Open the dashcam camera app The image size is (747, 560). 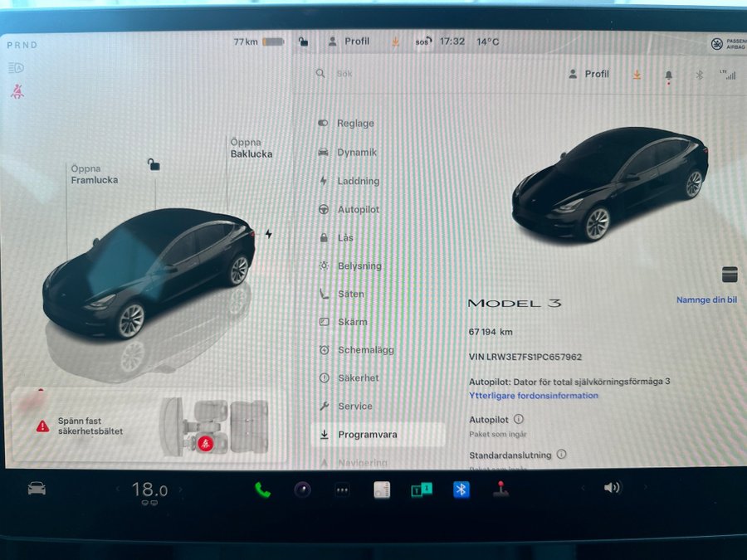pos(302,489)
